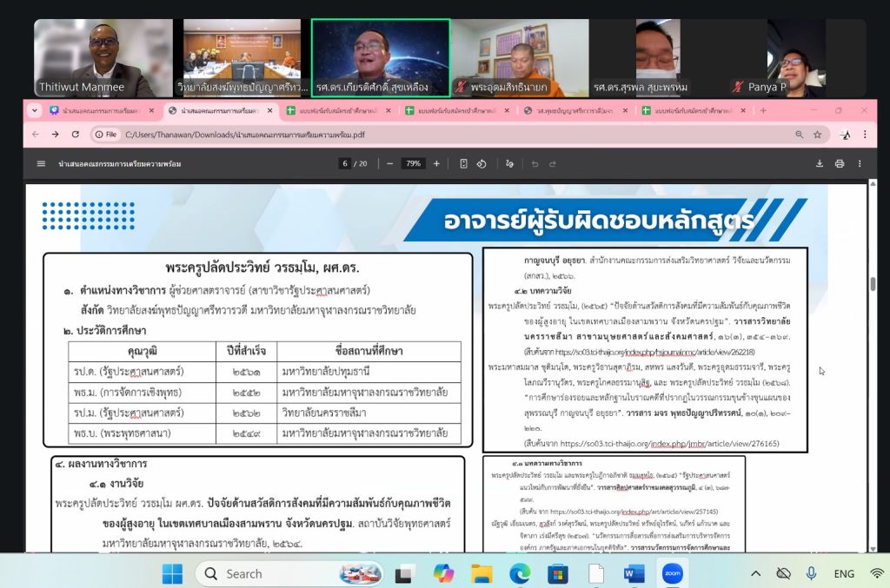Download the PDF file
The image size is (890, 588).
tap(819, 163)
